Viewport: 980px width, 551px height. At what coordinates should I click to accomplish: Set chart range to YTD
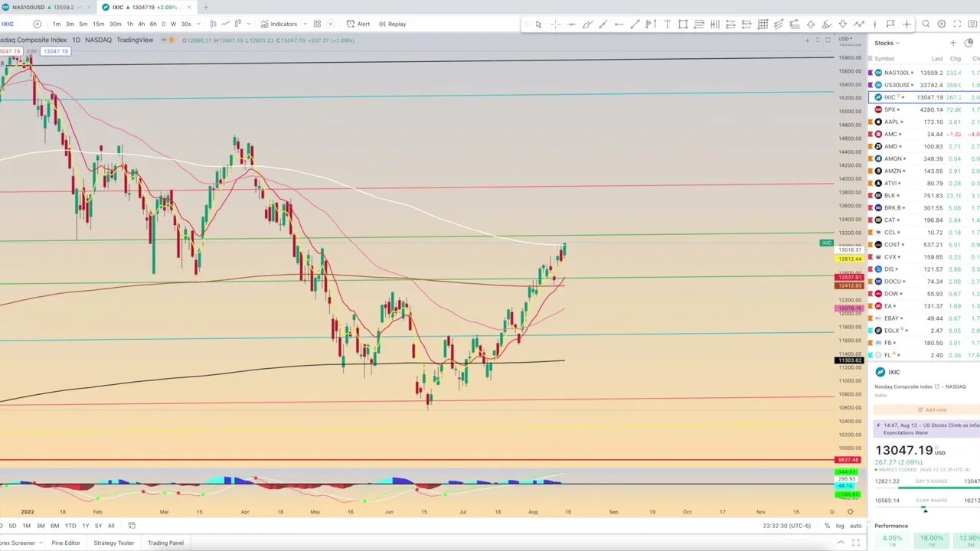(70, 526)
